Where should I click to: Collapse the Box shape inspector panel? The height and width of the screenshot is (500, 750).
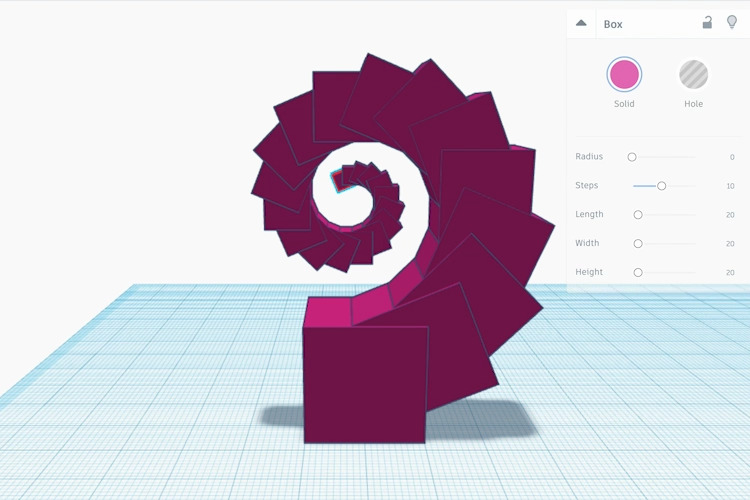point(581,23)
